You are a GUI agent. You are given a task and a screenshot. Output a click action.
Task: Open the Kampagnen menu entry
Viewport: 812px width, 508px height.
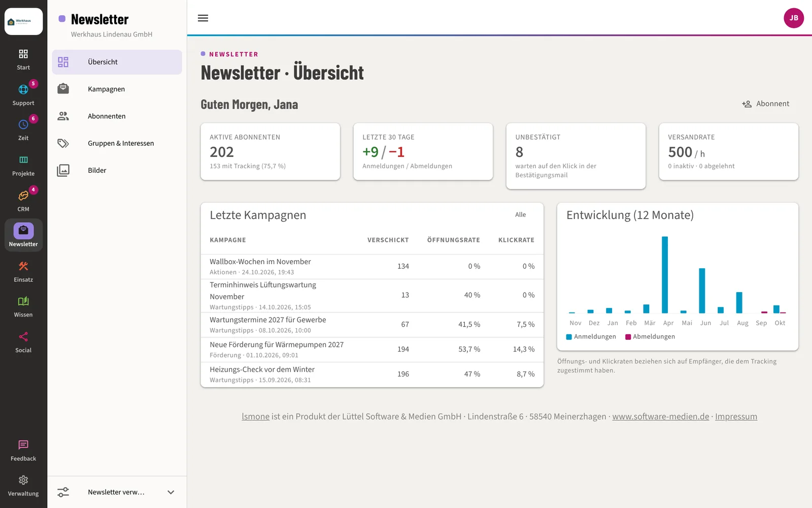[117, 89]
